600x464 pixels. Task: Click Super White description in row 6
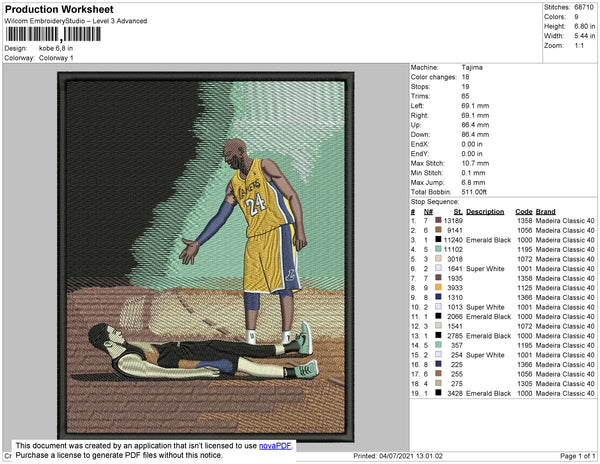485,269
